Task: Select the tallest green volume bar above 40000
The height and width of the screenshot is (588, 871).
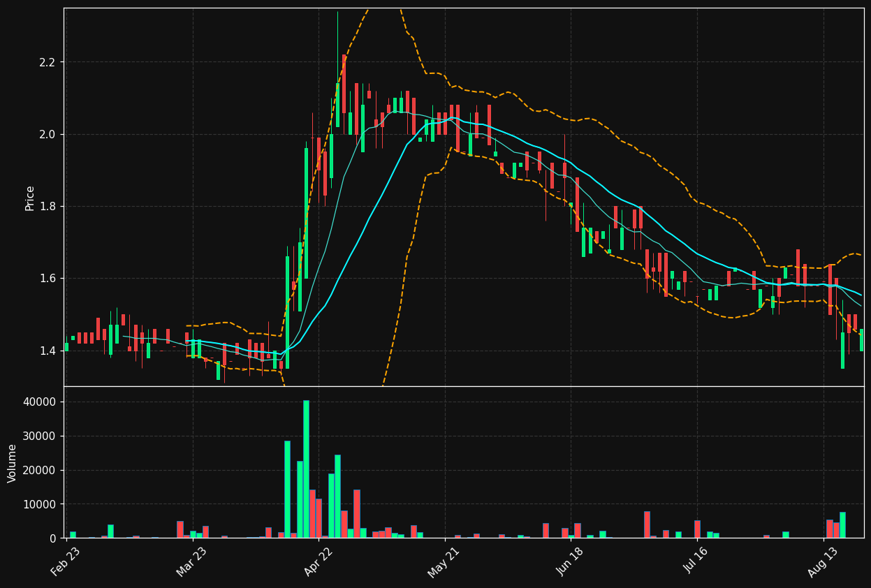Action: click(306, 469)
